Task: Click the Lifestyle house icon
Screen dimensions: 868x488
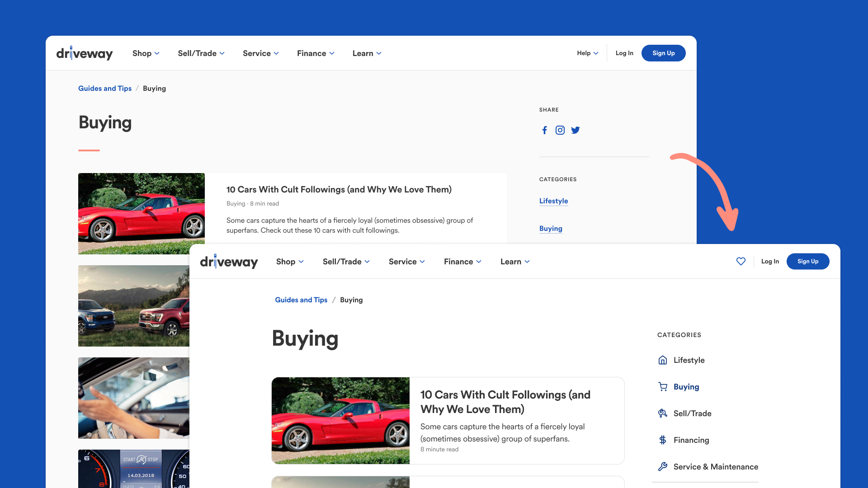Action: coord(663,360)
